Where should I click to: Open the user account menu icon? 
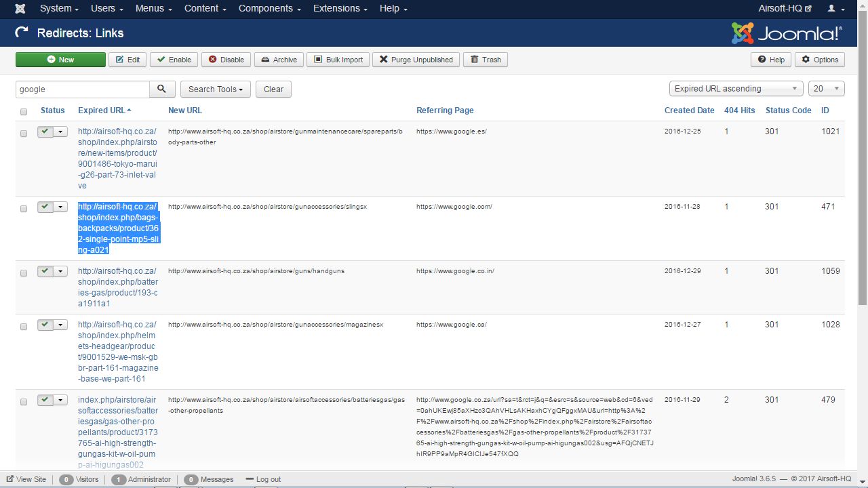(836, 9)
